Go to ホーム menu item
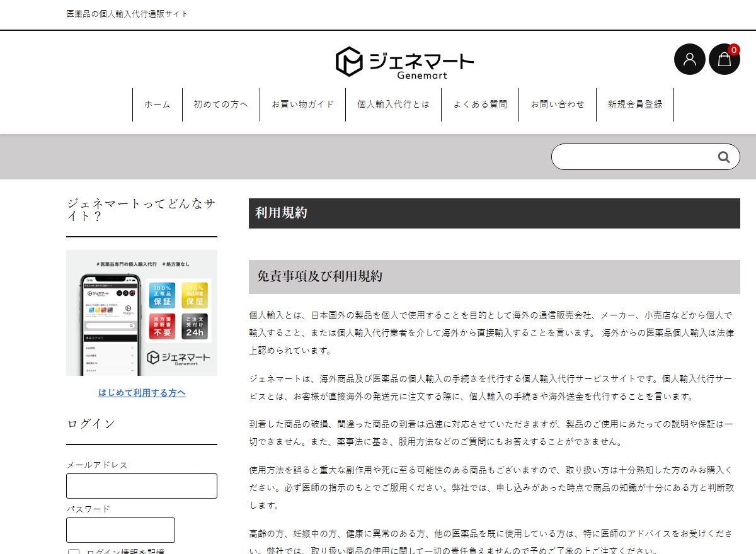The height and width of the screenshot is (554, 756). click(157, 105)
